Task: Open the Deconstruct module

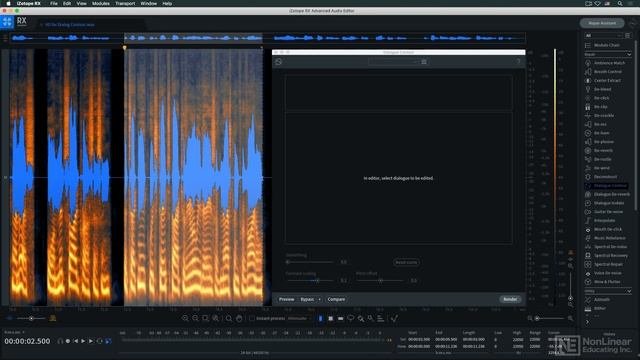Action: click(x=602, y=177)
